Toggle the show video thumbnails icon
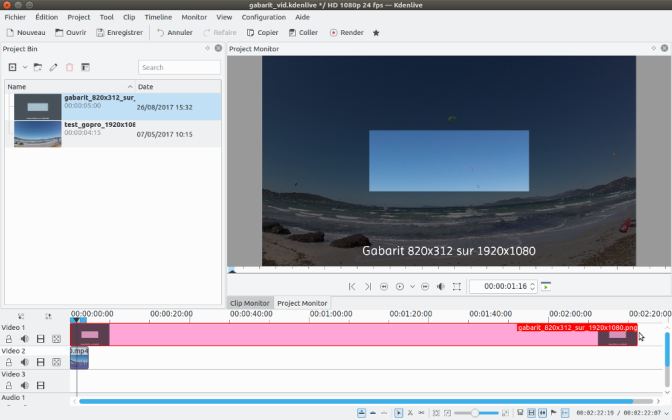Screen dimensions: 672x420 [x=531, y=413]
